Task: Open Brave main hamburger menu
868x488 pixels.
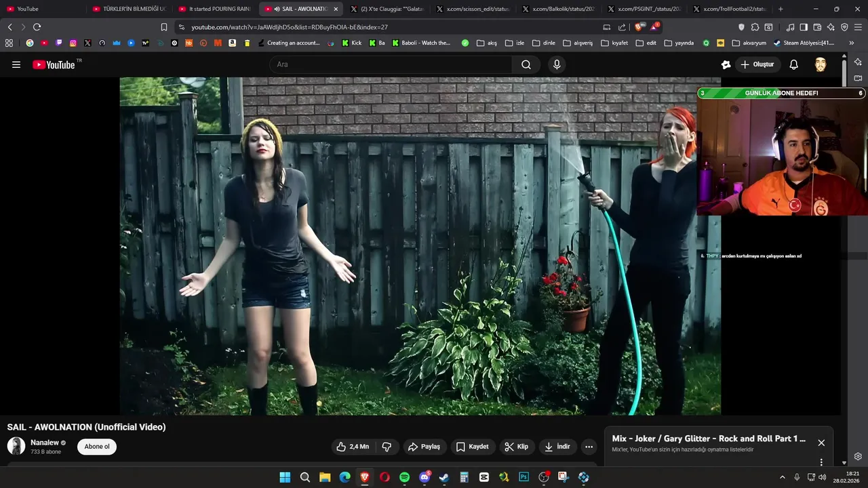Action: 859,27
